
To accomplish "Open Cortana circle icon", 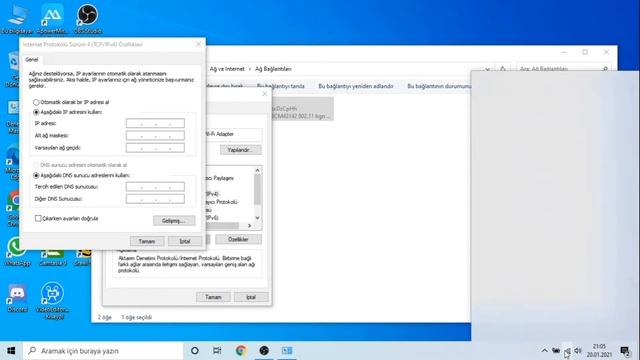I will click(195, 351).
